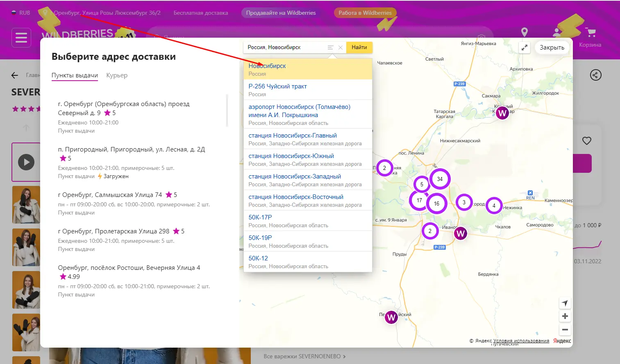
Task: Click the Продавайте на Wildberries button
Action: pos(281,13)
